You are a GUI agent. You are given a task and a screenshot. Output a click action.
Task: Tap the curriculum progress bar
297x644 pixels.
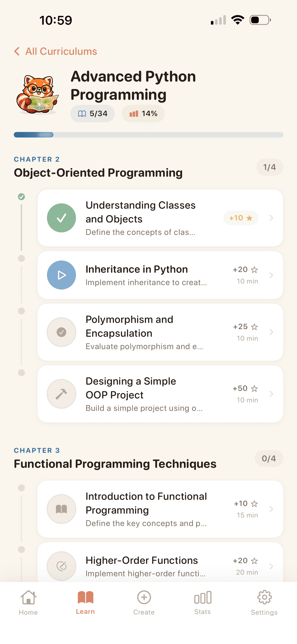coord(148,135)
